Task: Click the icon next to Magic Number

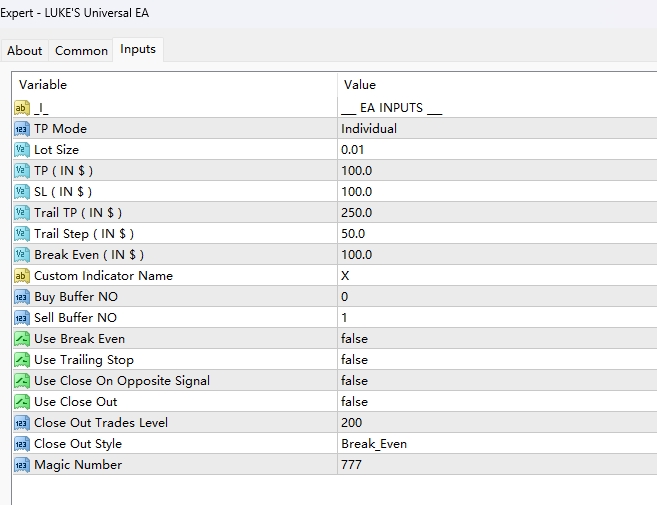Action: point(22,464)
